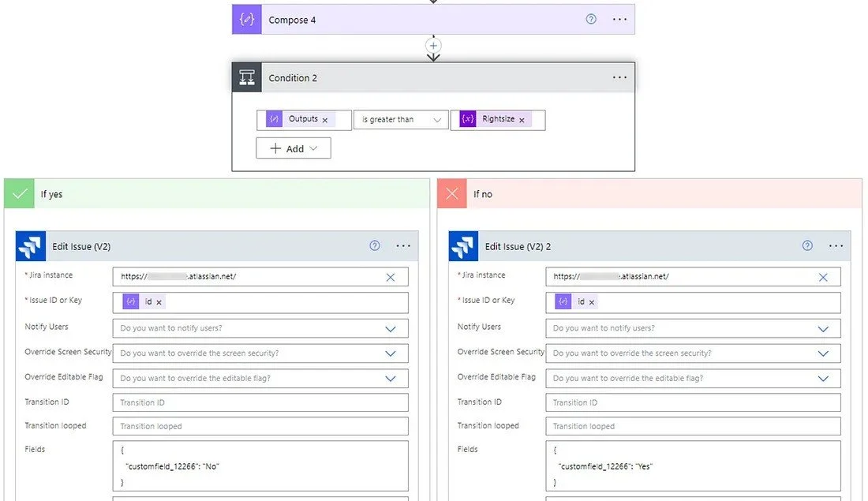Screen dimensions: 868x501
Task: Expand Override Screen Security dropdown in If no branch
Action: (x=823, y=353)
